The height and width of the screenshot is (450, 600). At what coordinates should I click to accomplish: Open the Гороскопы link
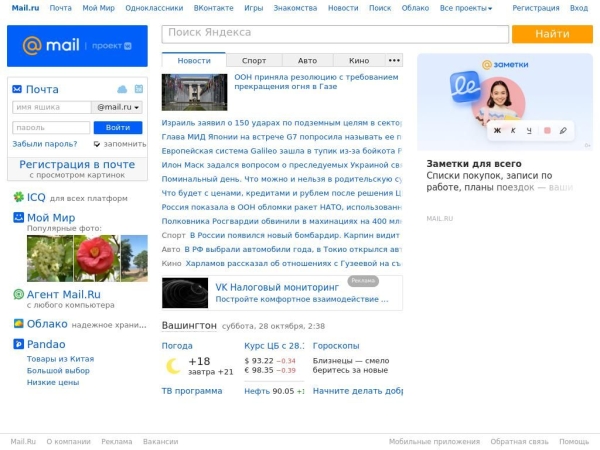pos(336,346)
